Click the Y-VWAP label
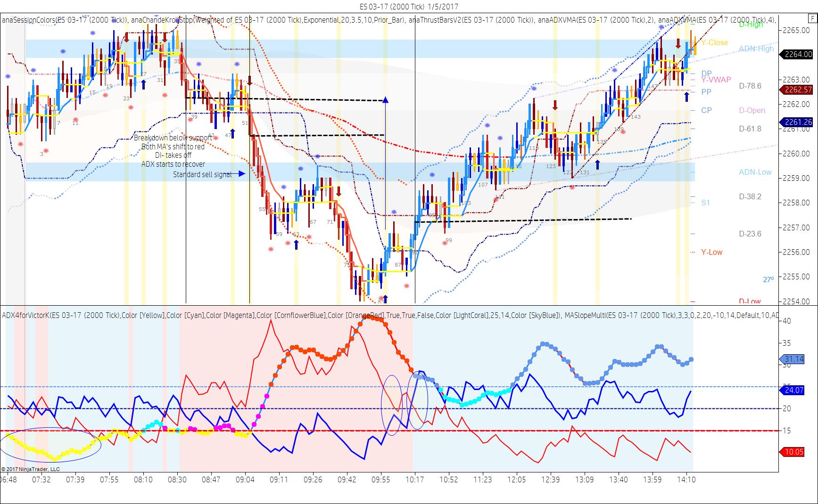This screenshot has width=818, height=504. tap(716, 80)
